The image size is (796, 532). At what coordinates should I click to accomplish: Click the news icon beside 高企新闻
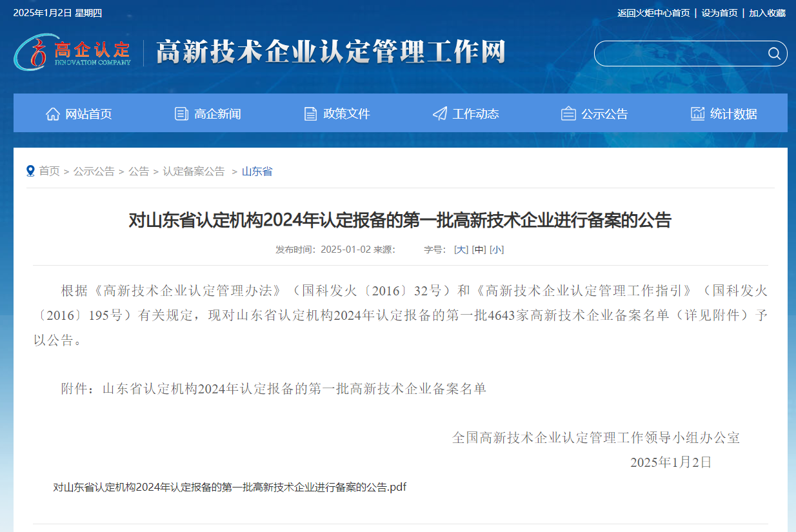pyautogui.click(x=181, y=114)
